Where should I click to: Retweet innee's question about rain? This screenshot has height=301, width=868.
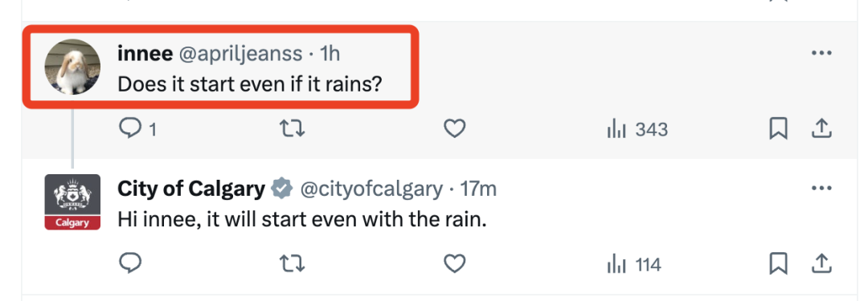point(291,129)
